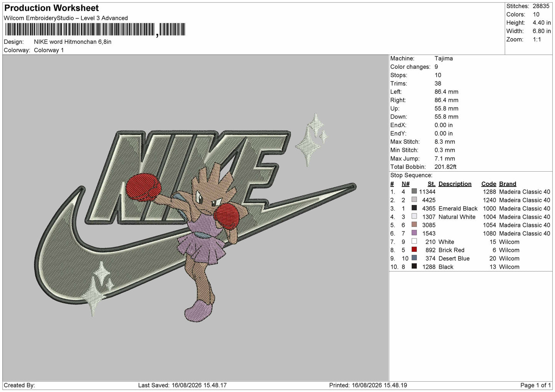Click the 'Brick Red' description text
Screen dimensions: 555x392
[x=451, y=250]
